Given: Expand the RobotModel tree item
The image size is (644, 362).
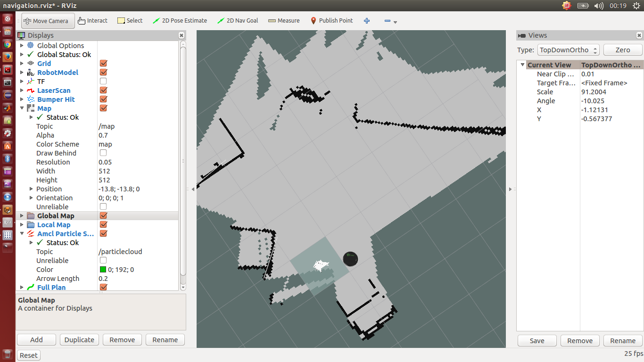Looking at the screenshot, I should 21,72.
